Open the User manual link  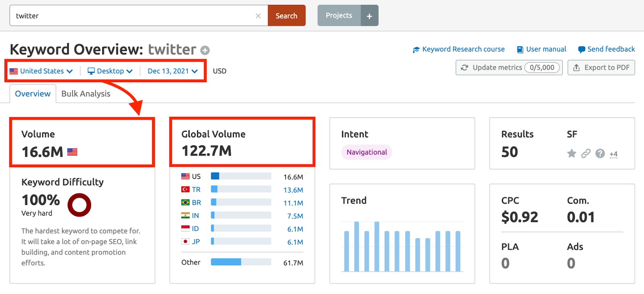(x=541, y=49)
